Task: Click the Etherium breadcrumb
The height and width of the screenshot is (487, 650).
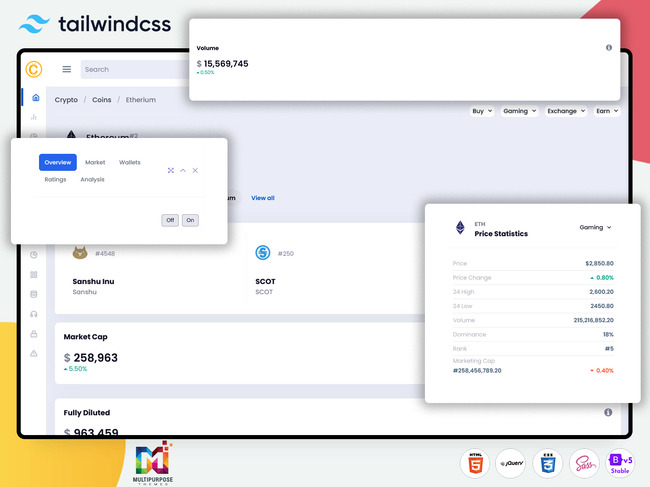Action: point(141,100)
